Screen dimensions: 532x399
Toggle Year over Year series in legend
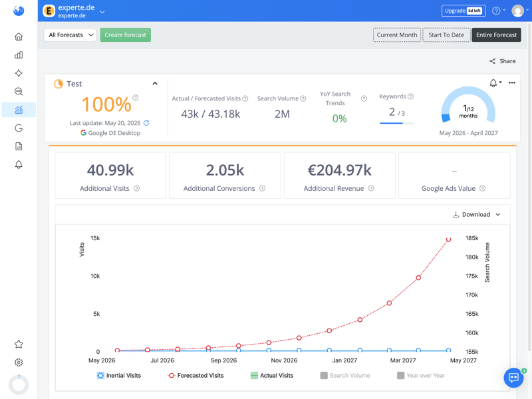click(x=421, y=375)
